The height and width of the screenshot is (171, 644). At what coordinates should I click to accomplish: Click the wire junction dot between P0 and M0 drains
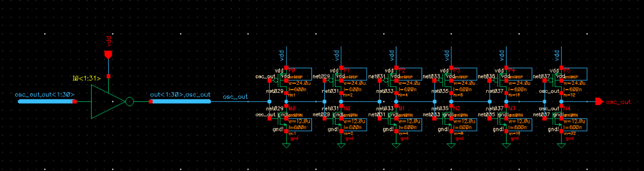(x=286, y=102)
